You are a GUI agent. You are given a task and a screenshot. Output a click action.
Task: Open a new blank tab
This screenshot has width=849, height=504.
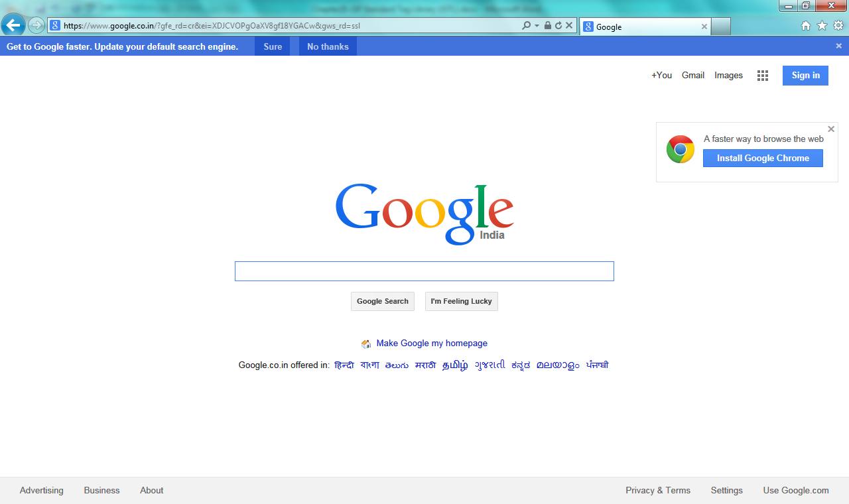[x=721, y=27]
